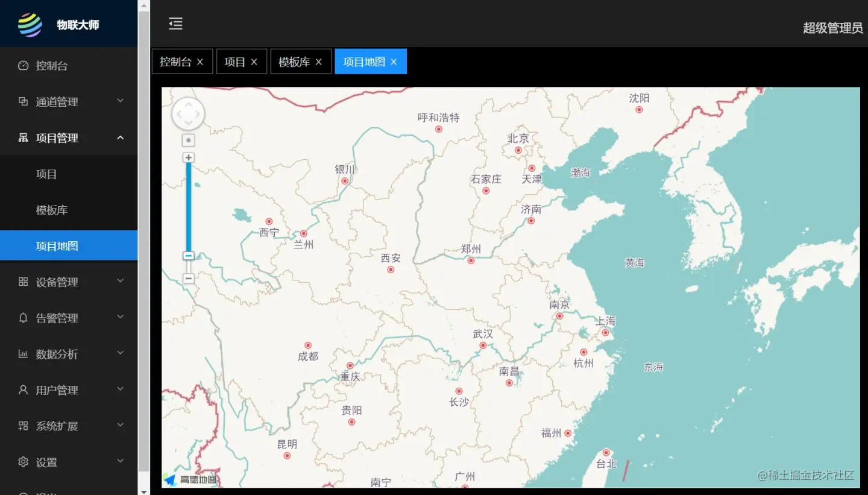Click the blue zoom slider track
The width and height of the screenshot is (868, 495).
pyautogui.click(x=189, y=207)
